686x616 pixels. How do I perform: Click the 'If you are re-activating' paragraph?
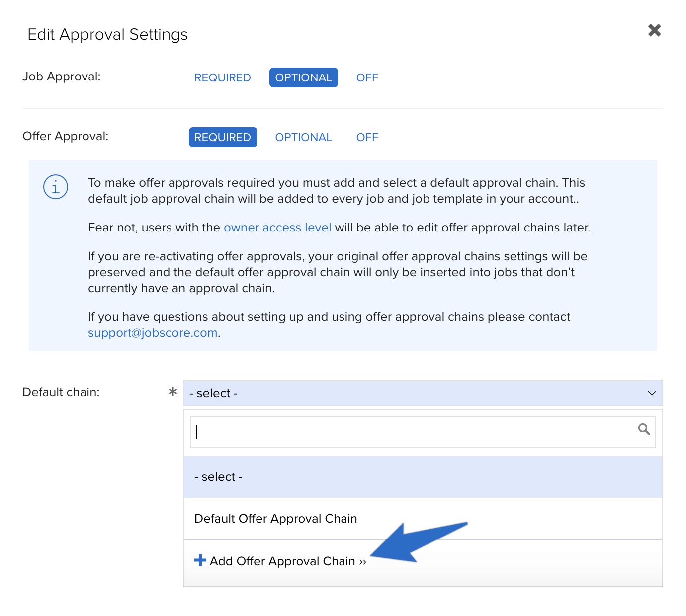coord(338,272)
